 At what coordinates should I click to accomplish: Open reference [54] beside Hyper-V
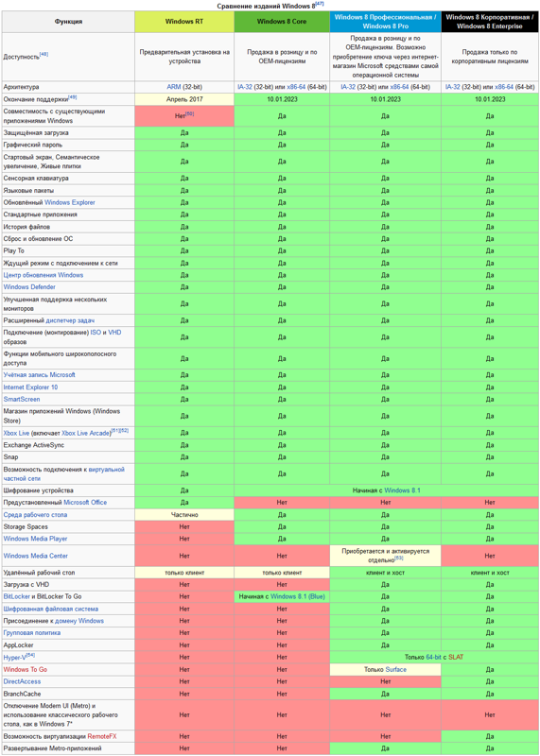point(30,655)
